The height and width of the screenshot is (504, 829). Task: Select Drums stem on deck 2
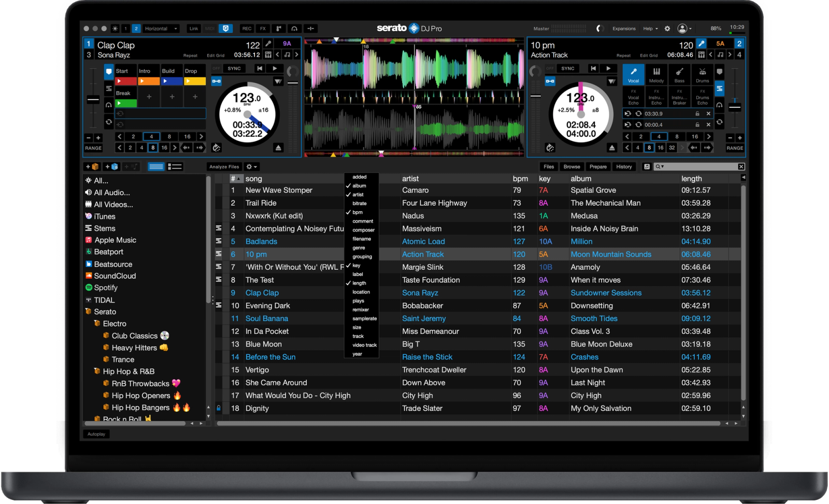702,75
